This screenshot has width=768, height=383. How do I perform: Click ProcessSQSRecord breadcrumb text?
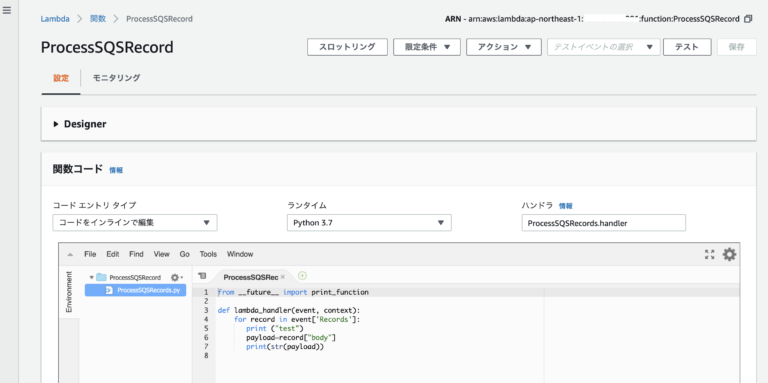pos(159,19)
